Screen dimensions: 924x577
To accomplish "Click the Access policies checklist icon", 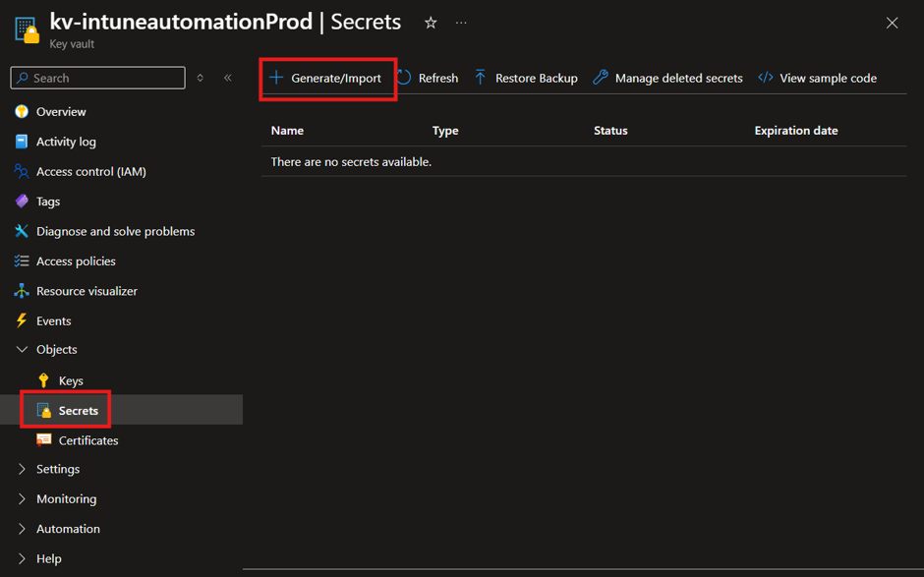I will tap(22, 261).
